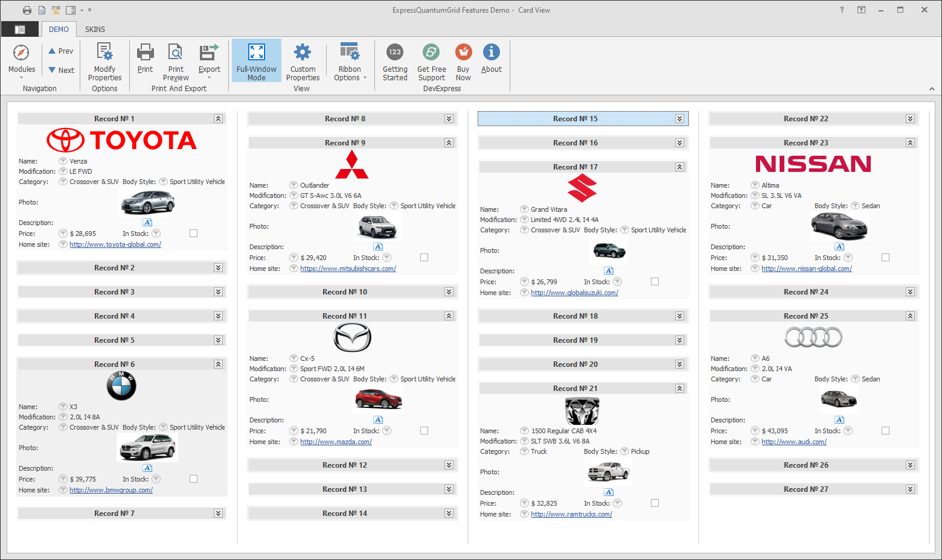Collapse the Record № 25 card
The image size is (942, 560).
pos(910,316)
